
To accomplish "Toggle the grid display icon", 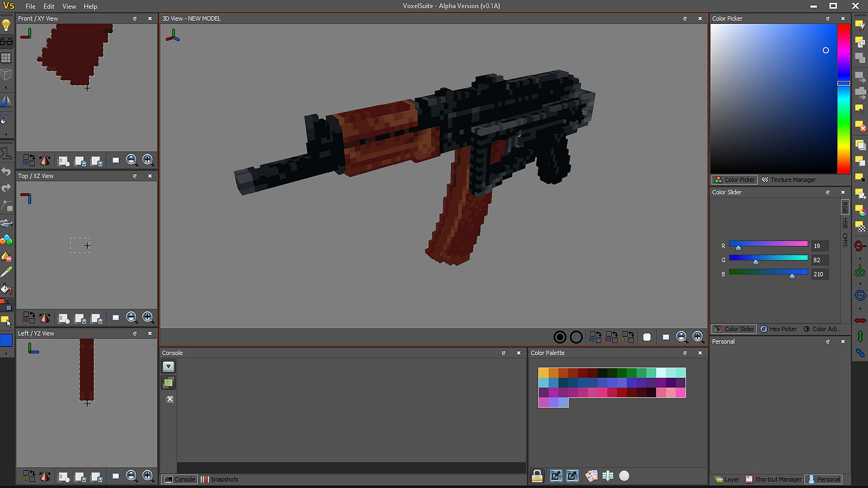I will 6,58.
